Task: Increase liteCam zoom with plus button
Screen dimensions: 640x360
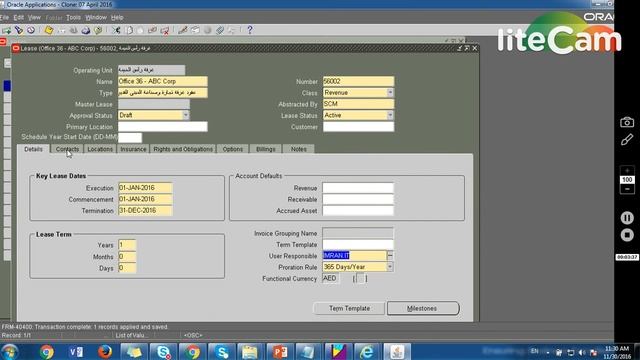Action: [627, 171]
